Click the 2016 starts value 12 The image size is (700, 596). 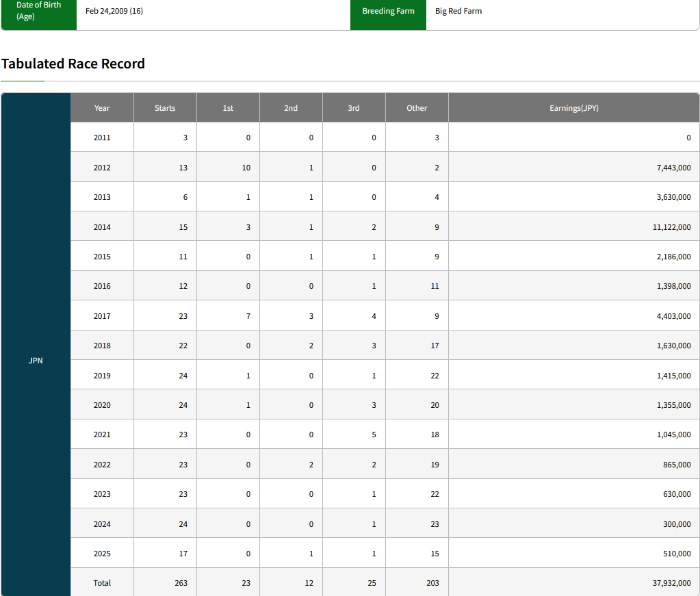[183, 286]
